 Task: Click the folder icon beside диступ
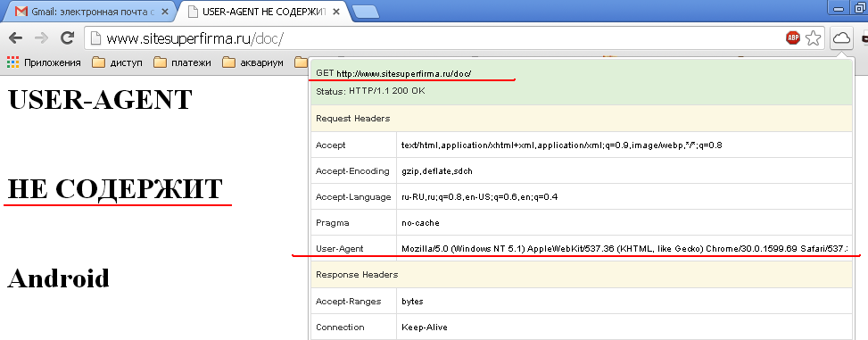98,62
